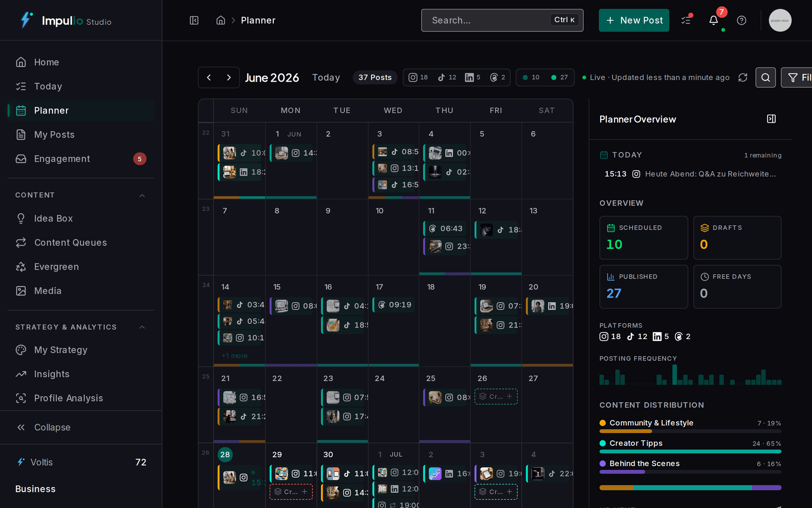Image resolution: width=812 pixels, height=508 pixels.
Task: Open Idea Box in sidebar
Action: click(81, 218)
